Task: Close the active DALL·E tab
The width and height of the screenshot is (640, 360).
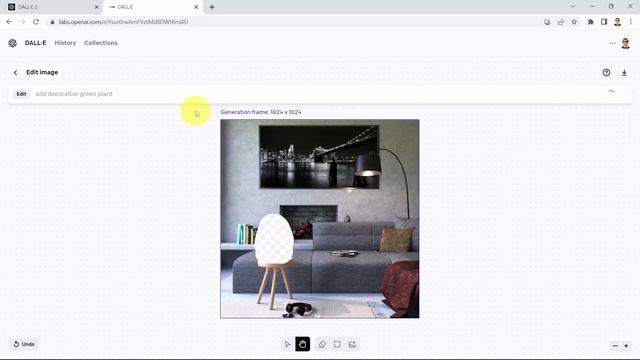Action: pyautogui.click(x=196, y=7)
